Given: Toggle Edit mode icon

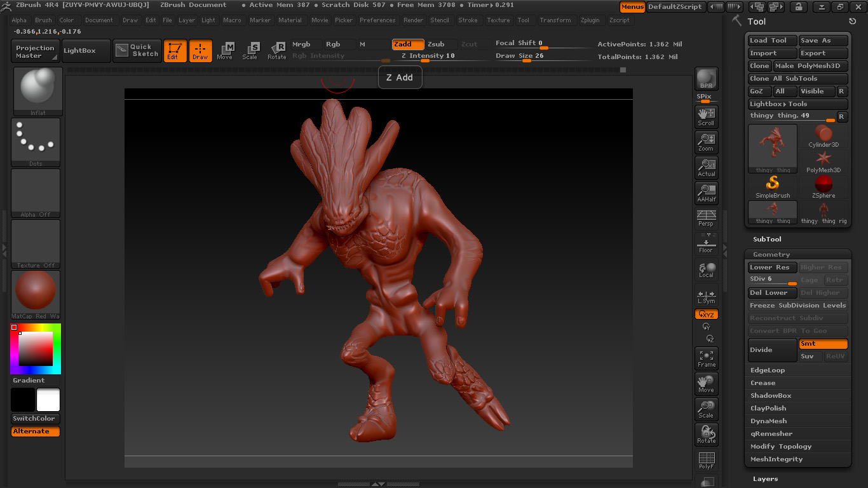Looking at the screenshot, I should (x=175, y=51).
